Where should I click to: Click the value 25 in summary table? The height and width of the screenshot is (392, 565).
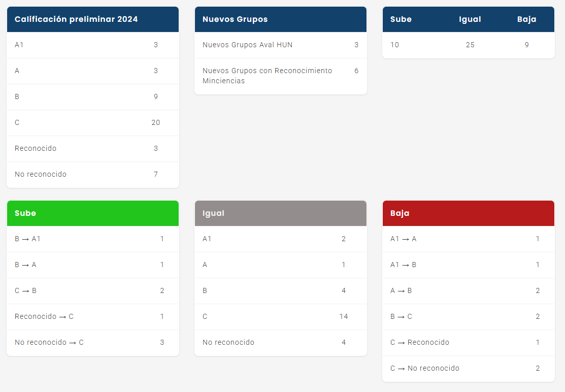(470, 45)
